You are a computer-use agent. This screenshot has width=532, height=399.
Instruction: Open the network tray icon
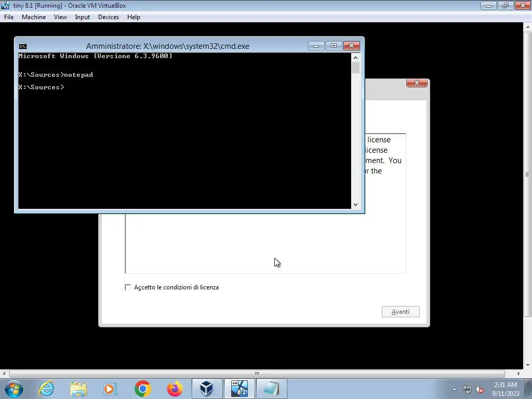[x=467, y=389]
